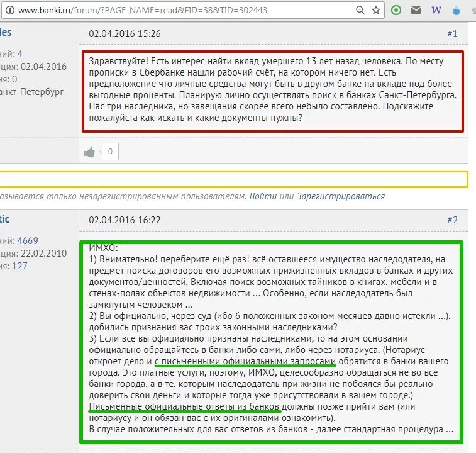Click the registration date 02.04.2016
Screen dimensions: 476x453
pyautogui.click(x=43, y=67)
